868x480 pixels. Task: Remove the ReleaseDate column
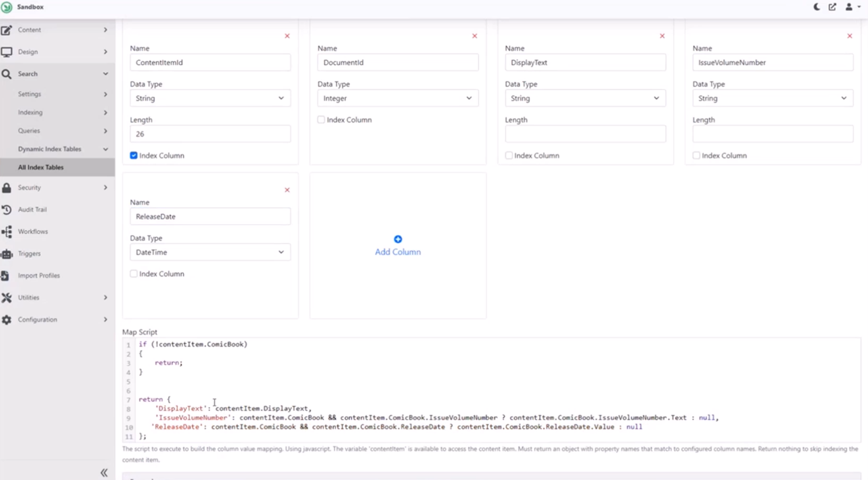tap(287, 190)
